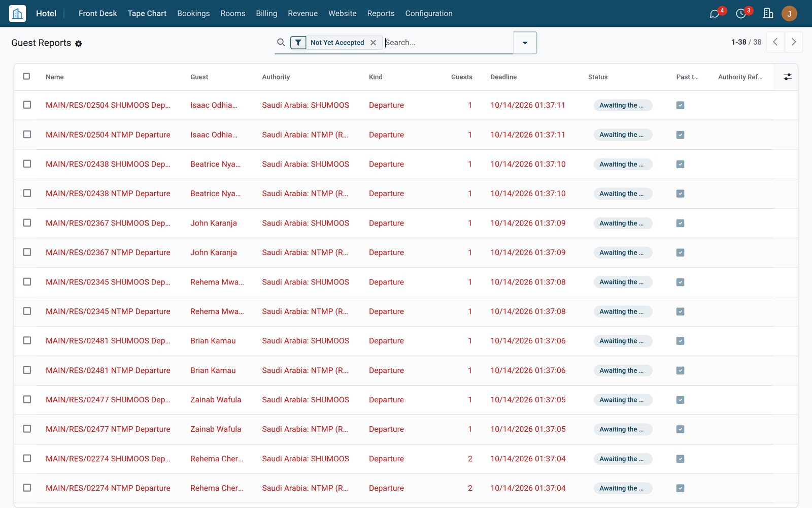Open the Hotel app home icon
Viewport: 812px width, 508px height.
(17, 13)
